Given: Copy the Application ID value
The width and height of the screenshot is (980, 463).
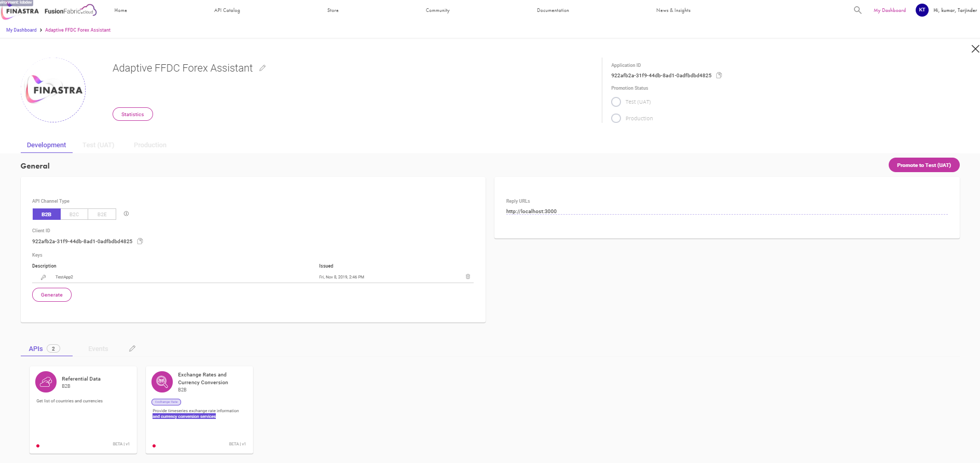Looking at the screenshot, I should 719,75.
